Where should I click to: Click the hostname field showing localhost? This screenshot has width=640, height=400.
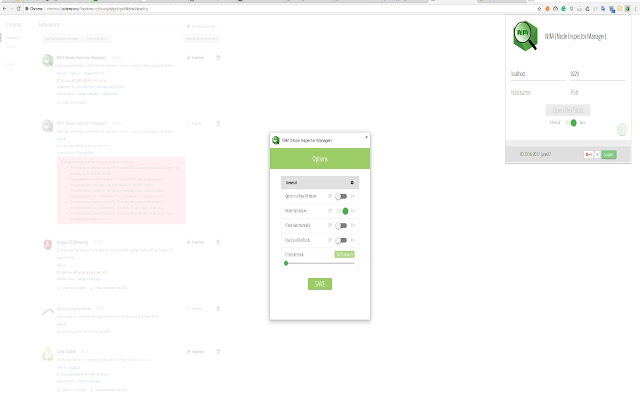point(538,74)
